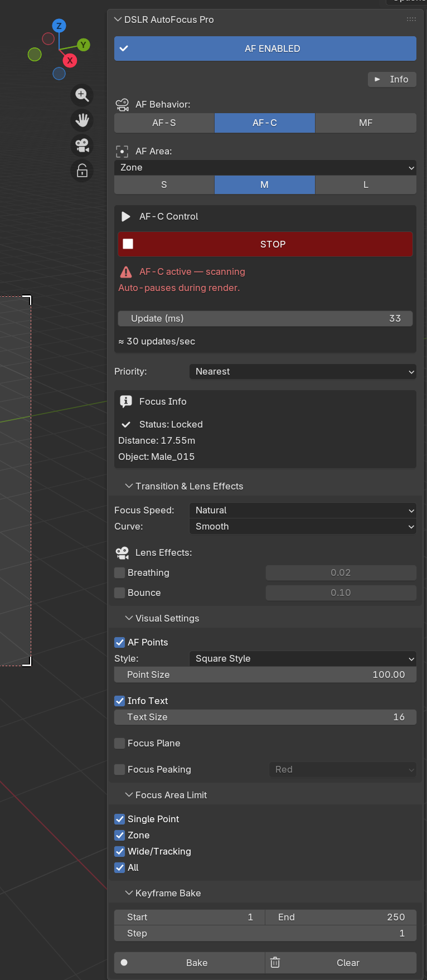Enable the Breathing checkbox

pos(120,573)
